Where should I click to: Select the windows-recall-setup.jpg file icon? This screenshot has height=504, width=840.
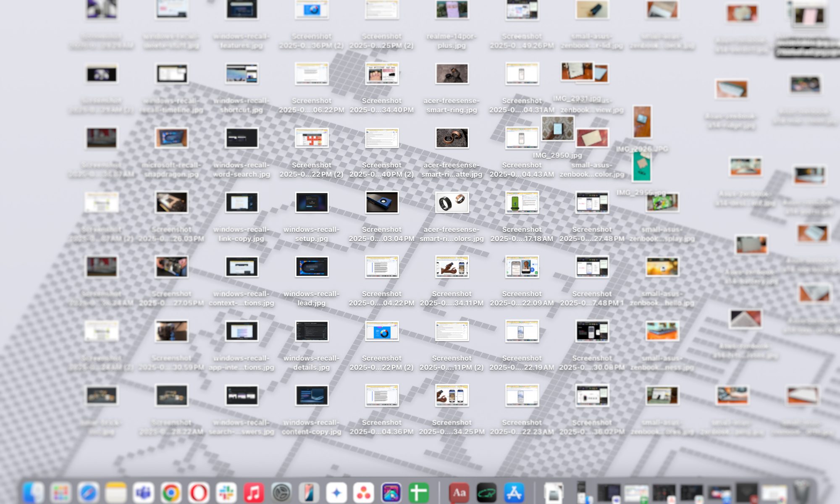[312, 202]
